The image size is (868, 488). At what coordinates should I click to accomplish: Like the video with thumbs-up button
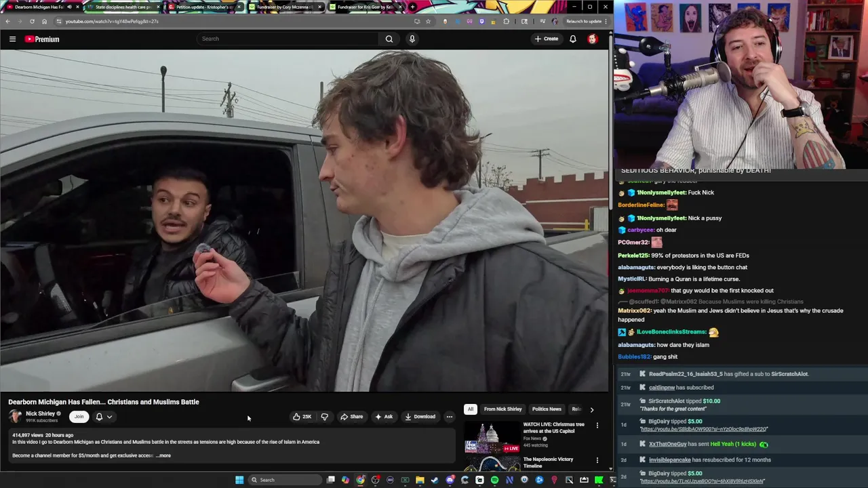pyautogui.click(x=302, y=417)
